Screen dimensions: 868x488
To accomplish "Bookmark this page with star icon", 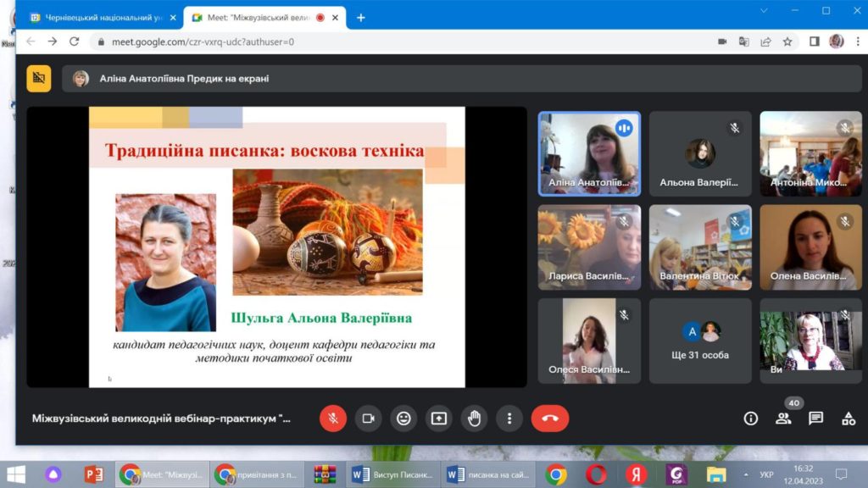I will pyautogui.click(x=787, y=42).
